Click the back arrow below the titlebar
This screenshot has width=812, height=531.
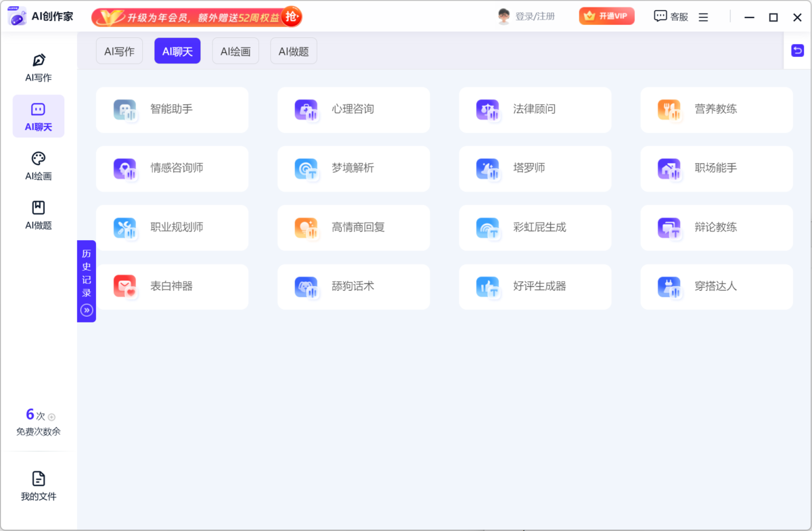pyautogui.click(x=797, y=50)
